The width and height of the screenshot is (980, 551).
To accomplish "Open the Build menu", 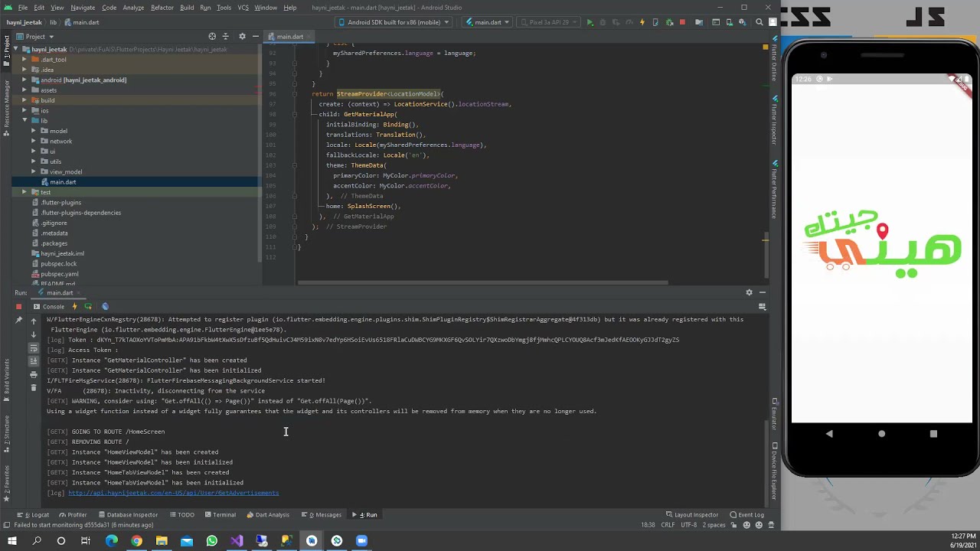I will click(x=187, y=8).
